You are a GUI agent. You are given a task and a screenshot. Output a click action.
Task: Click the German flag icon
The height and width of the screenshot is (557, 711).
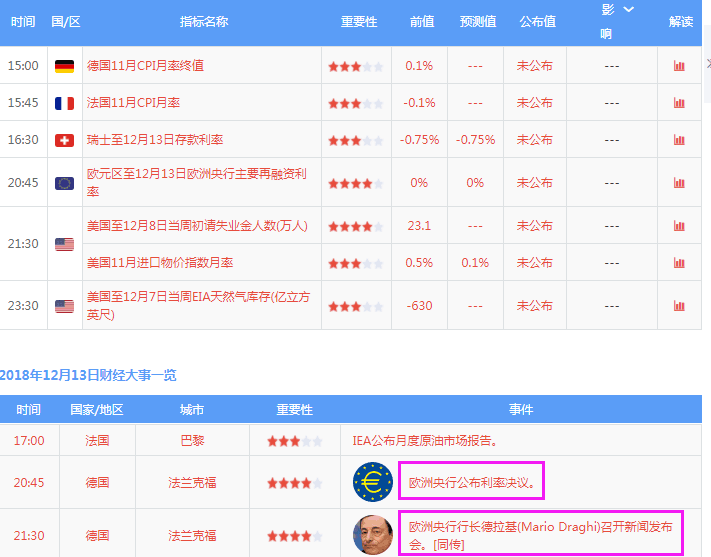[x=64, y=66]
